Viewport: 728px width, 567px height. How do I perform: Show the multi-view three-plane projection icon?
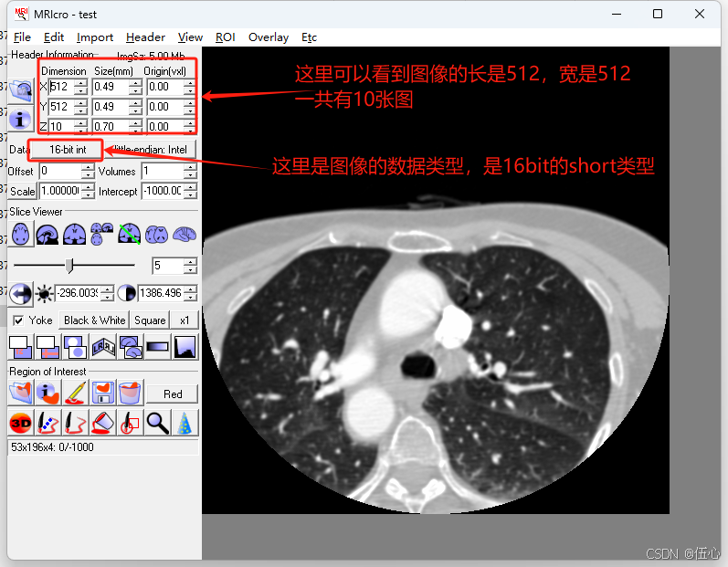101,234
